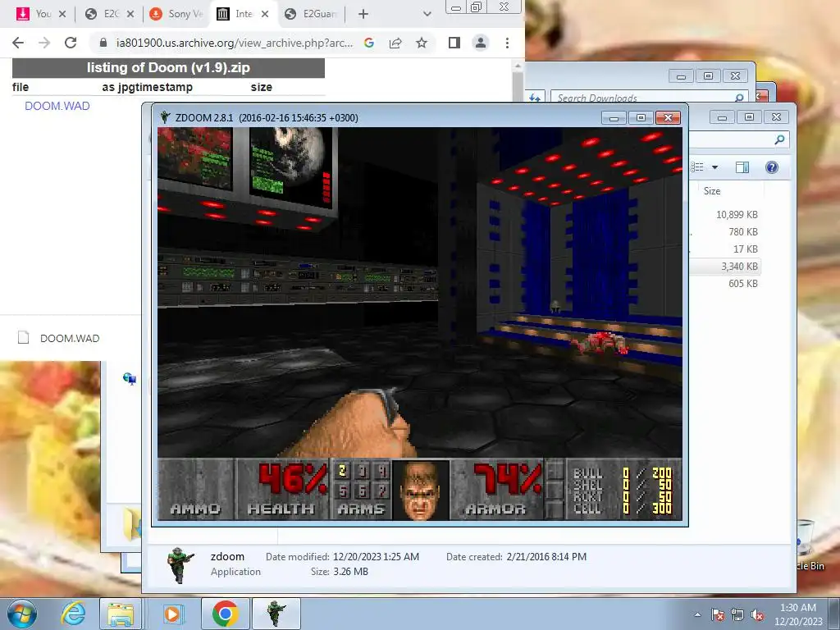Launch Internet Explorer from taskbar
Viewport: 840px width, 630px height.
tap(73, 614)
